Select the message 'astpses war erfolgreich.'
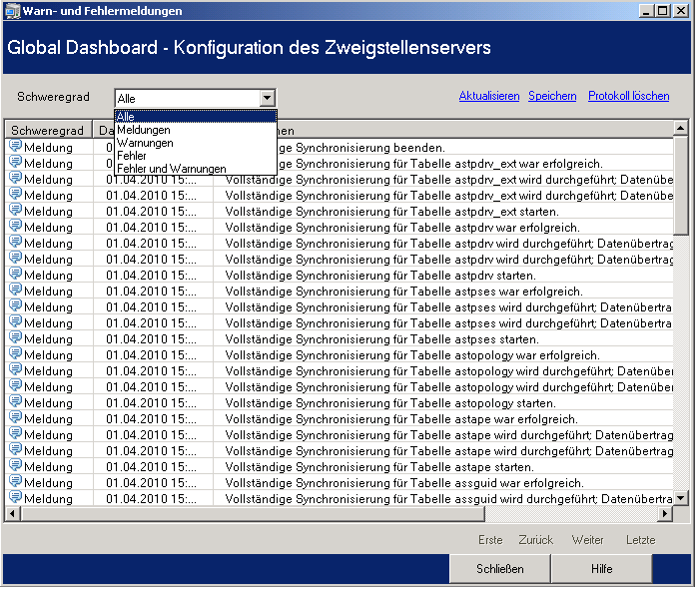The image size is (700, 589). 404,291
